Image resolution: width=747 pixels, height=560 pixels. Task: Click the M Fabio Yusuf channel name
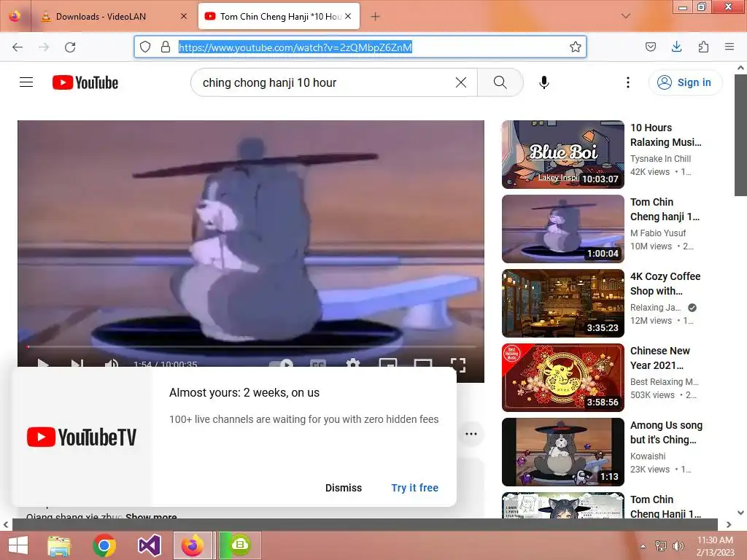click(x=658, y=233)
